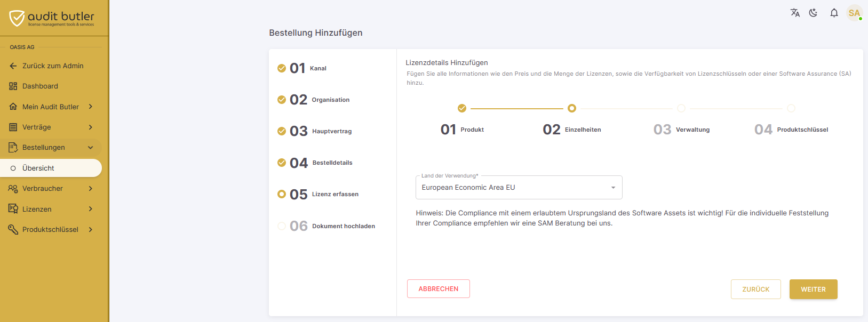Click the Produktschlüssel key icon
The image size is (868, 322).
click(x=13, y=230)
